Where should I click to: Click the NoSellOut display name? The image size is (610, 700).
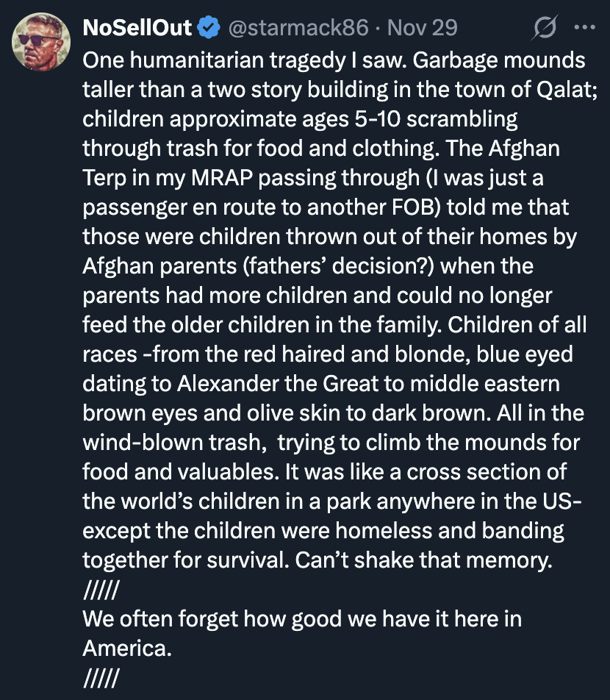coord(137,29)
